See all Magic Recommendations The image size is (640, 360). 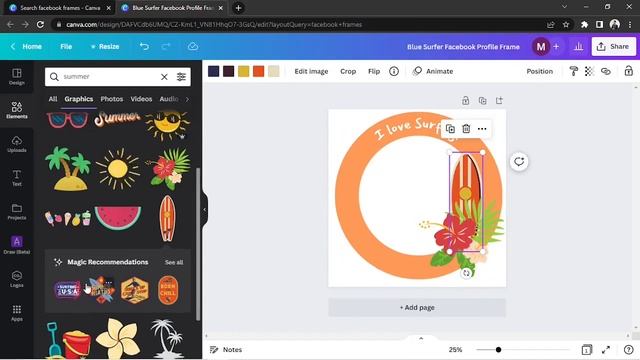(x=174, y=262)
